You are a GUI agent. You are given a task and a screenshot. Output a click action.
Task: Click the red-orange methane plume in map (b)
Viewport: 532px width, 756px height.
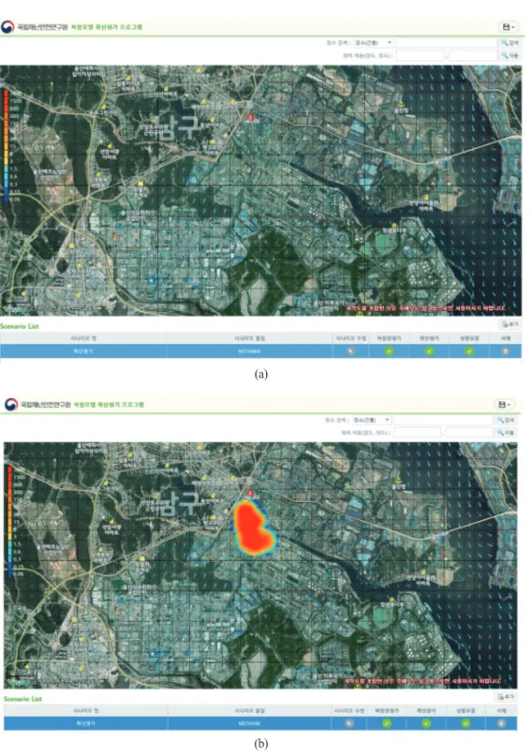253,528
